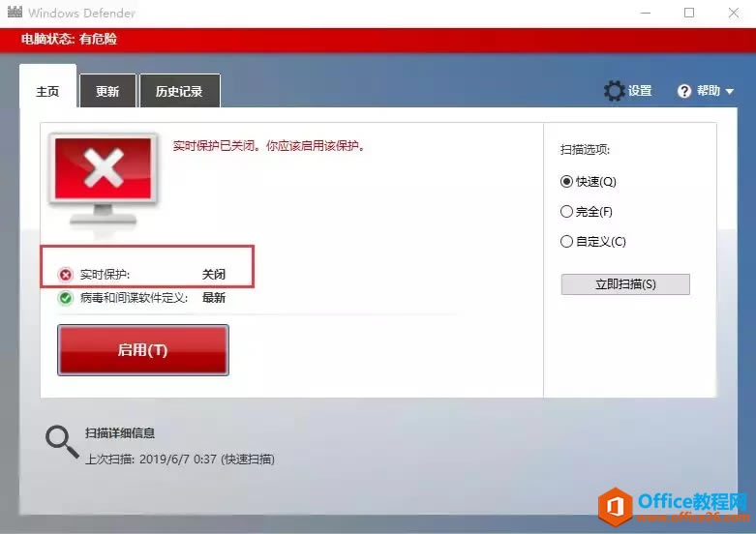Click the 设置 label text
This screenshot has width=756, height=534.
(640, 91)
